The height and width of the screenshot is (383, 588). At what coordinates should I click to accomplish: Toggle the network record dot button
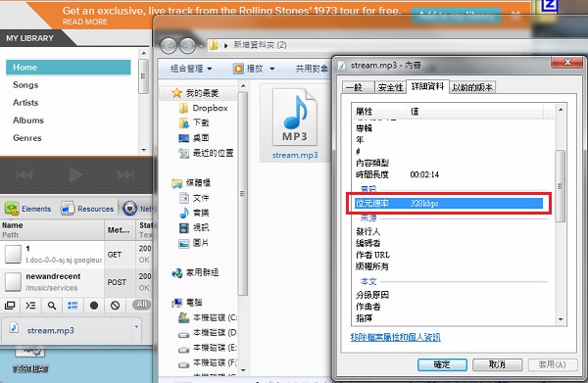(94, 306)
